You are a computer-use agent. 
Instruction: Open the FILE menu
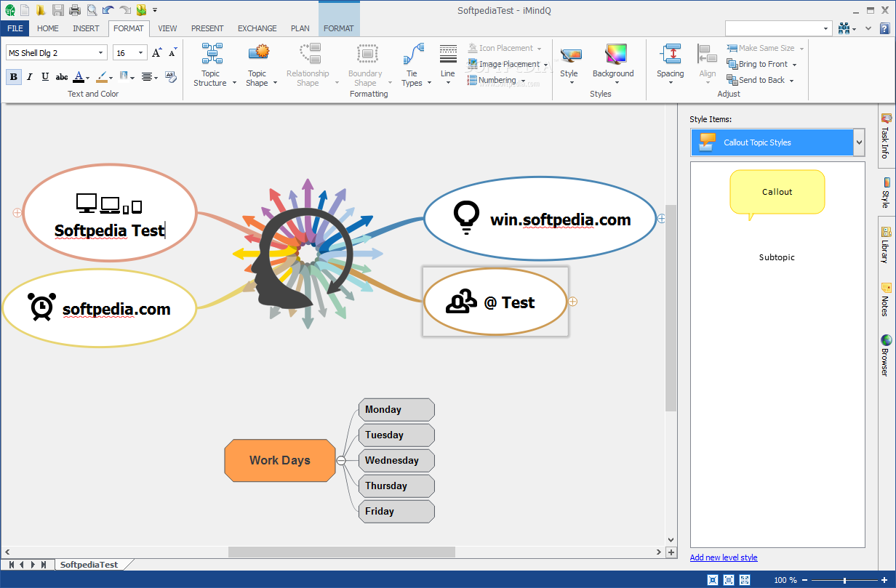(x=15, y=28)
